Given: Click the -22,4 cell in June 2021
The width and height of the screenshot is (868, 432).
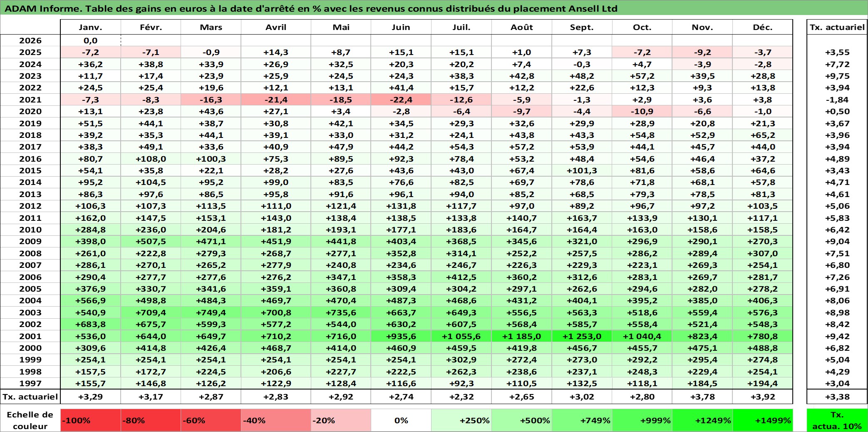Looking at the screenshot, I should click(x=401, y=100).
